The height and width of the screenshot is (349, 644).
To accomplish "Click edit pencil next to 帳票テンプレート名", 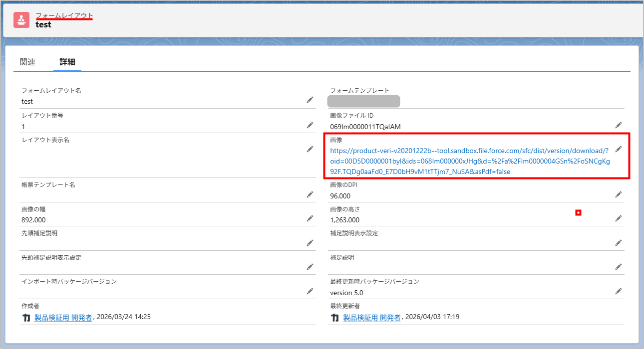I will click(x=310, y=194).
